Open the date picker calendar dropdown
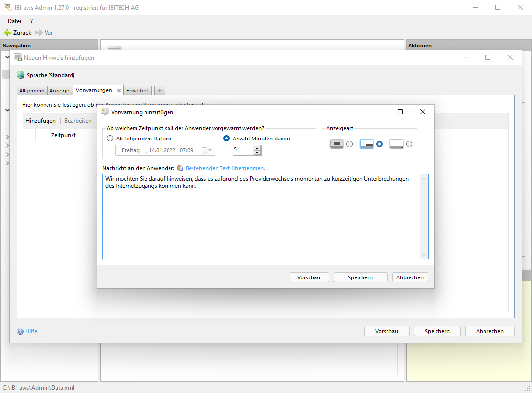Viewport: 532px width, 393px height. click(x=207, y=150)
